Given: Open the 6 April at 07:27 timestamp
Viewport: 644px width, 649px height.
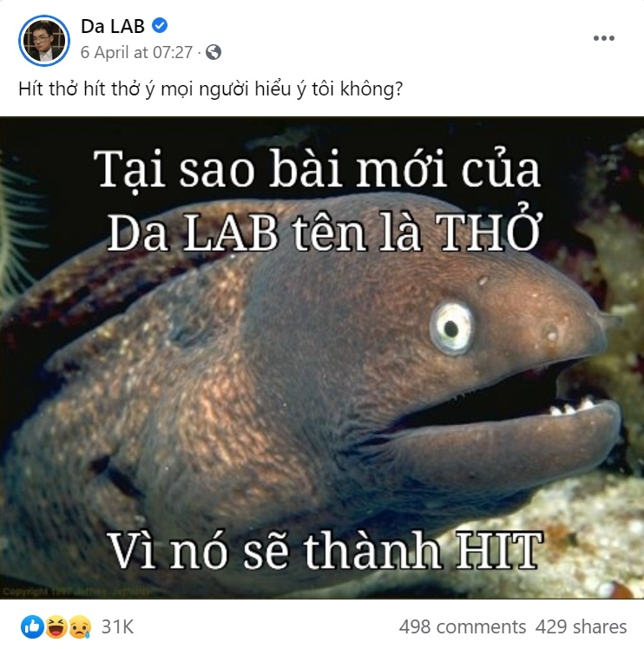Looking at the screenshot, I should click(136, 53).
